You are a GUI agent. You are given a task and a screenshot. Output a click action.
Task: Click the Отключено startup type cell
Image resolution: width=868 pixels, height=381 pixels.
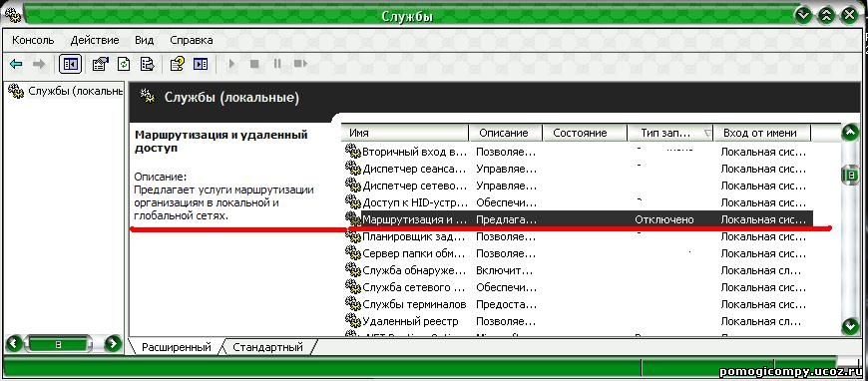click(663, 219)
